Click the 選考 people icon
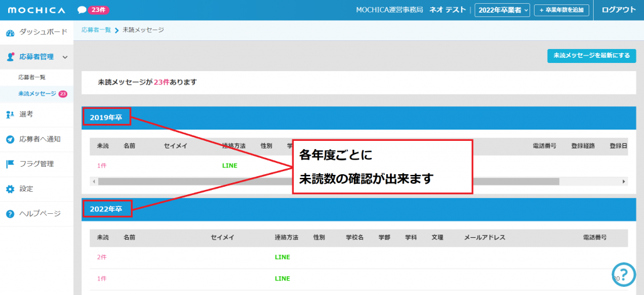 pyautogui.click(x=10, y=114)
